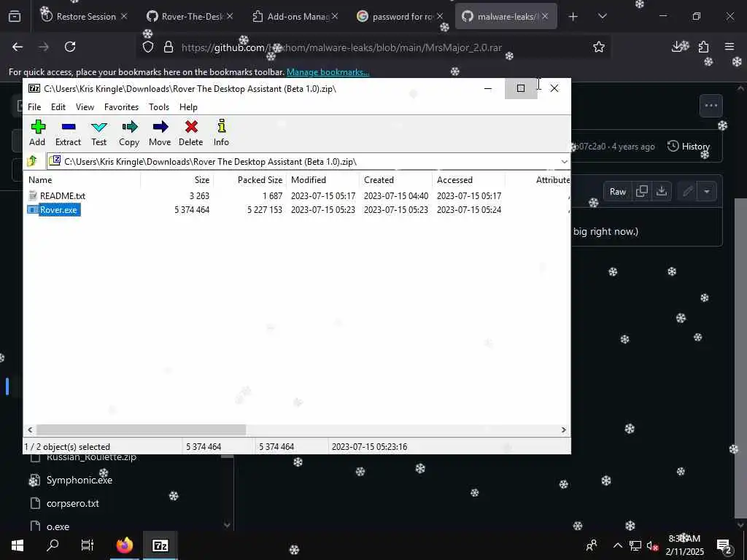Click the 7-Zip taskbar icon
This screenshot has width=747, height=560.
click(160, 545)
